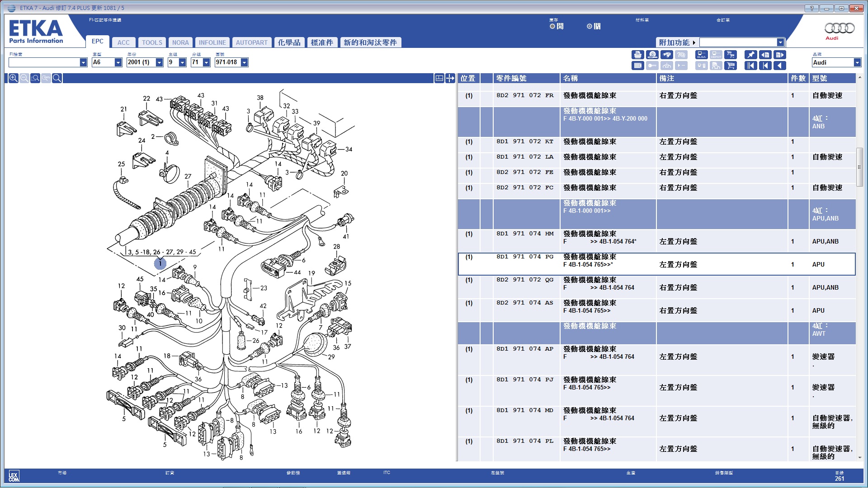
Task: Select part row 8D1 971 074 PL
Action: [656, 449]
